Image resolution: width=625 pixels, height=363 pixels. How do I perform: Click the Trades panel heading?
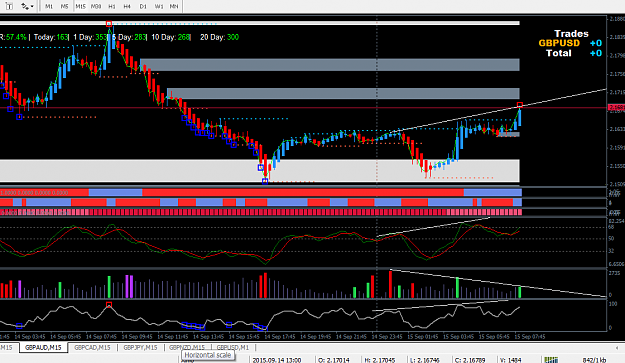click(x=571, y=33)
